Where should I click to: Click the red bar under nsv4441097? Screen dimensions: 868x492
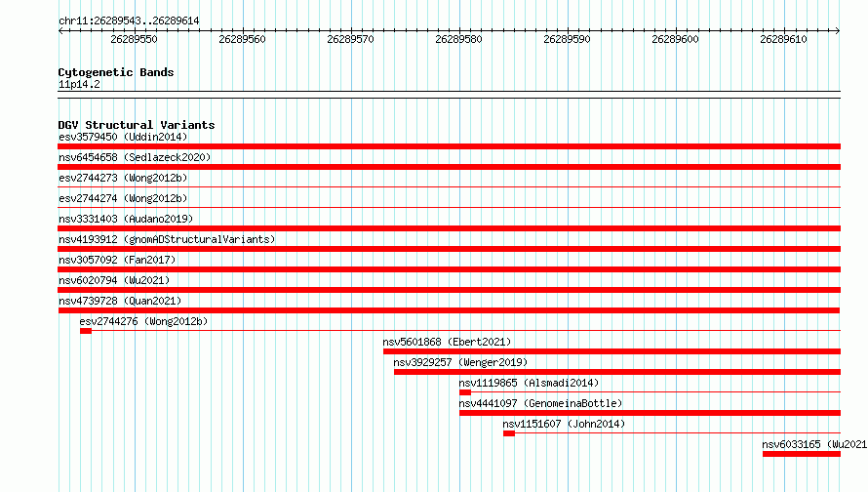click(x=650, y=413)
